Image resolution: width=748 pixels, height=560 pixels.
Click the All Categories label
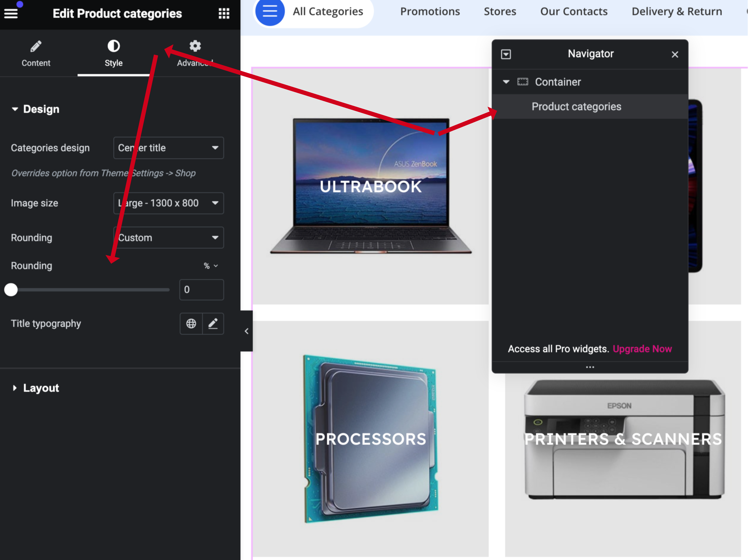pyautogui.click(x=328, y=12)
